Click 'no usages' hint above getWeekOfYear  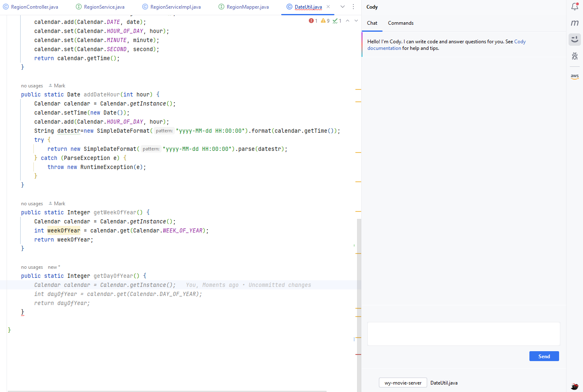pyautogui.click(x=32, y=204)
